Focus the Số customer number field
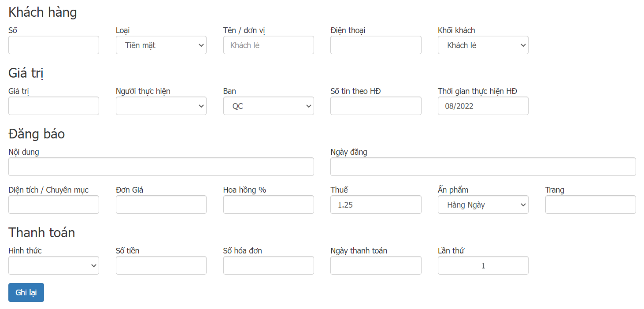This screenshot has height=309, width=644. coord(53,45)
